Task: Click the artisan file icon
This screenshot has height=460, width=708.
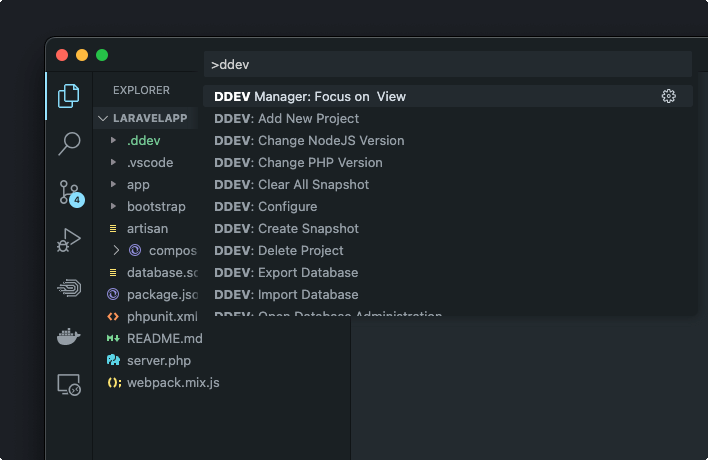Action: coord(113,228)
